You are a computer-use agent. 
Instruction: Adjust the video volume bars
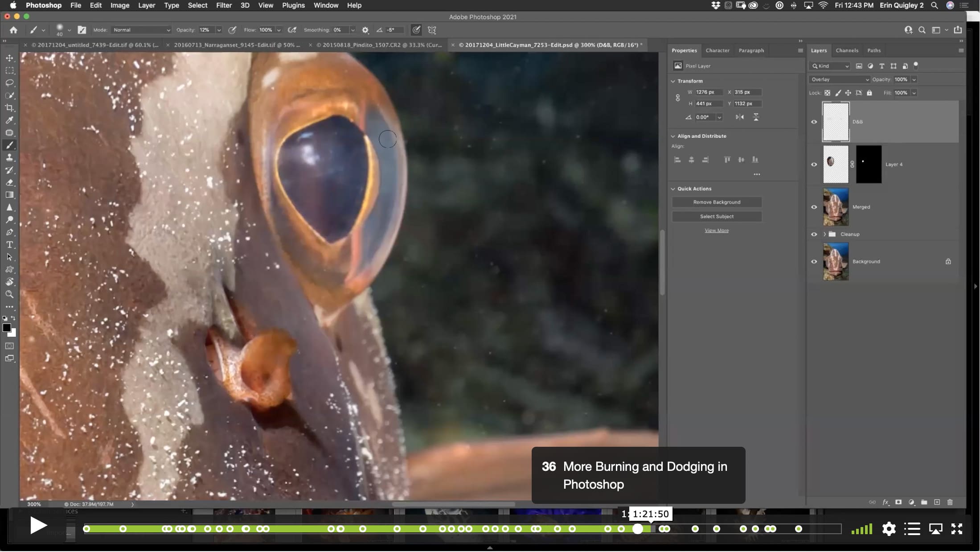click(861, 529)
